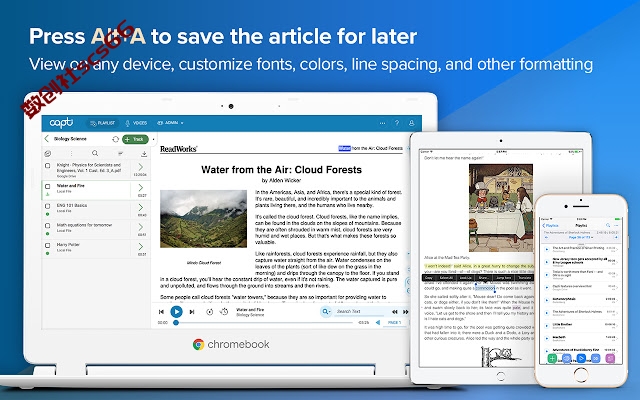Image resolution: width=640 pixels, height=400 pixels.
Task: Tap Translate in the iPad text menu
Action: coord(525,278)
